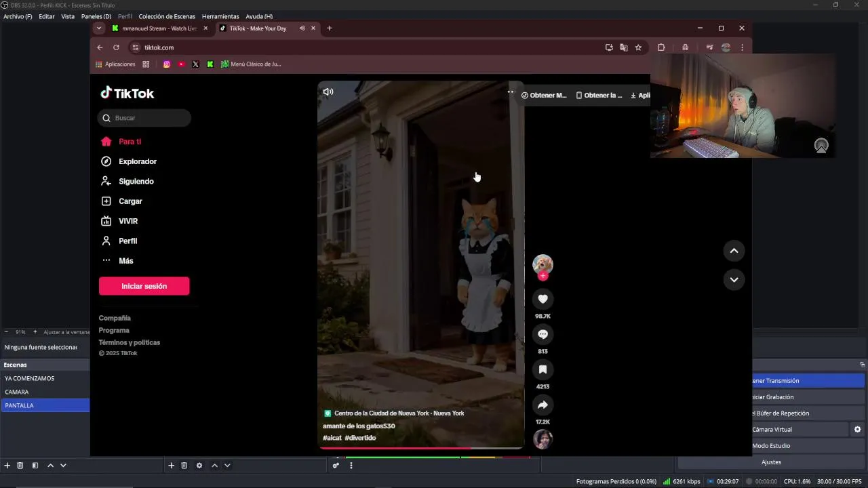
Task: Go to next TikTok video
Action: coord(734,279)
